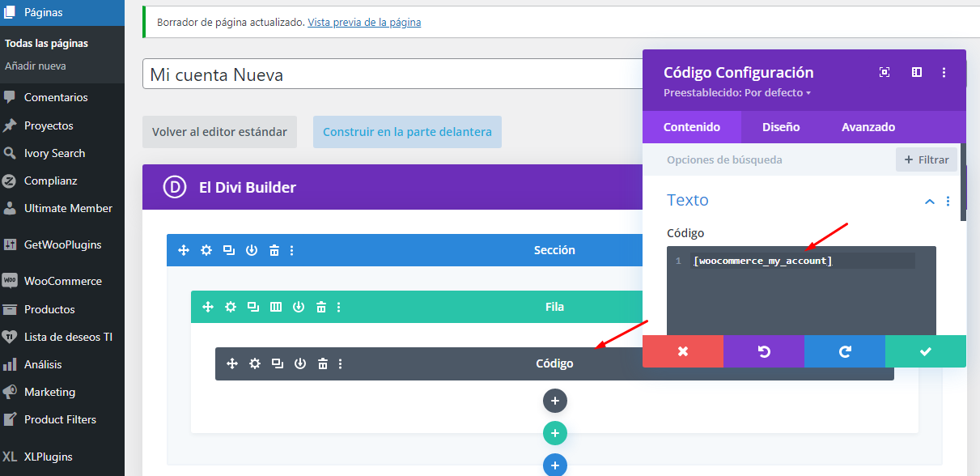Delete the Sección with trash icon

click(x=274, y=250)
